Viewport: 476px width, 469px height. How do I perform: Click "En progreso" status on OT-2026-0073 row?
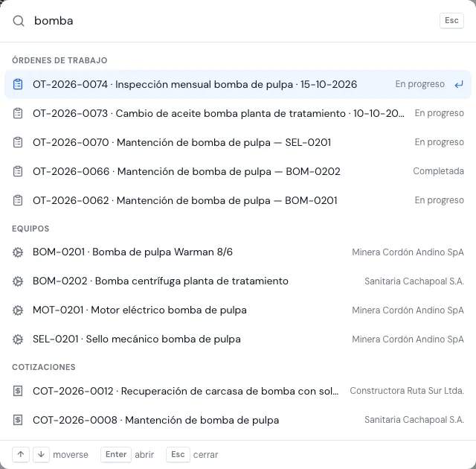[440, 113]
